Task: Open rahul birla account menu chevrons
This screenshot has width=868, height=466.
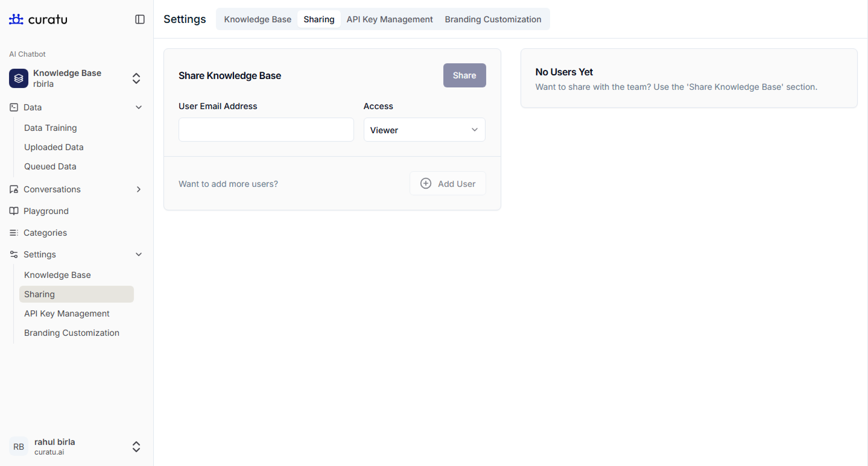Action: pyautogui.click(x=136, y=446)
